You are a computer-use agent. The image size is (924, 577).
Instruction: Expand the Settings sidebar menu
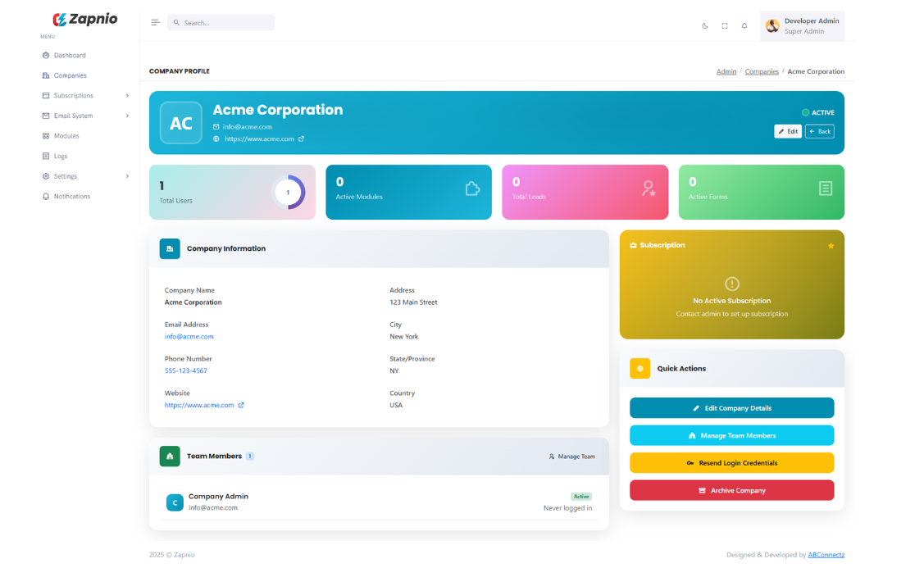85,176
